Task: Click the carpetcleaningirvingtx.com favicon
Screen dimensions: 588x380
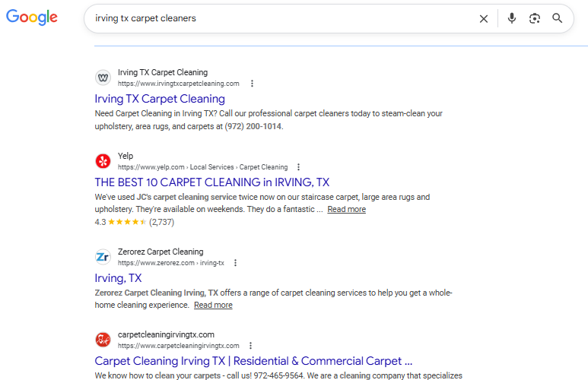Action: coord(103,340)
